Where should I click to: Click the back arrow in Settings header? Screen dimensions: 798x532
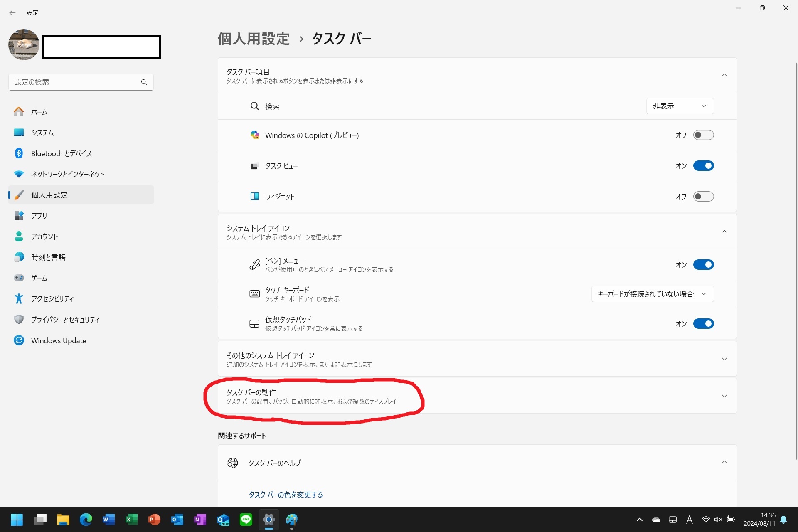point(12,13)
